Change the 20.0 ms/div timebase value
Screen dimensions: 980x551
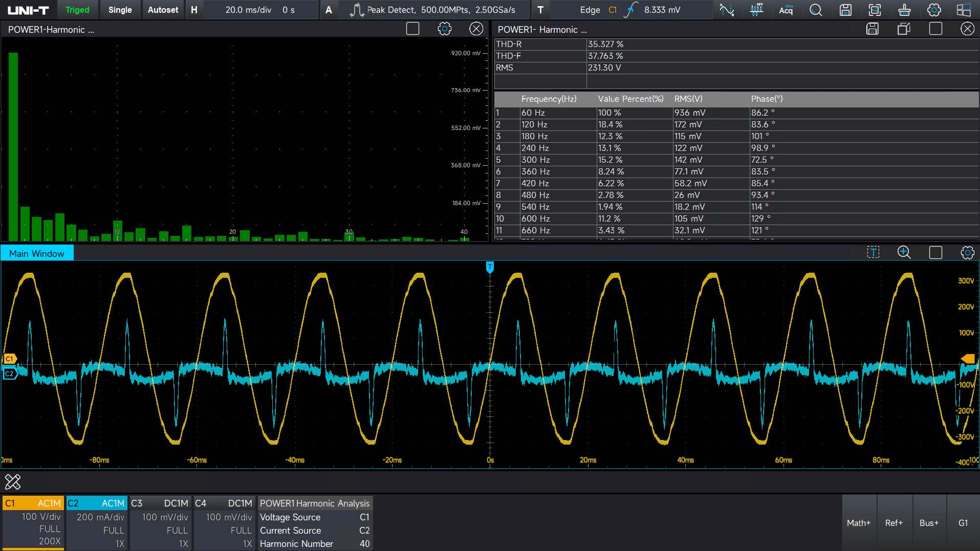(248, 10)
